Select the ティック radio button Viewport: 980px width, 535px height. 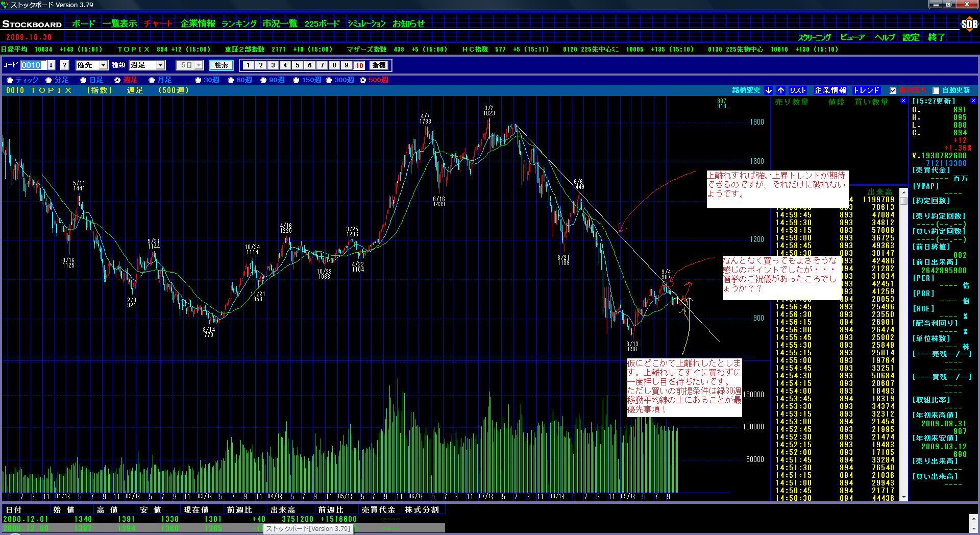(10, 80)
